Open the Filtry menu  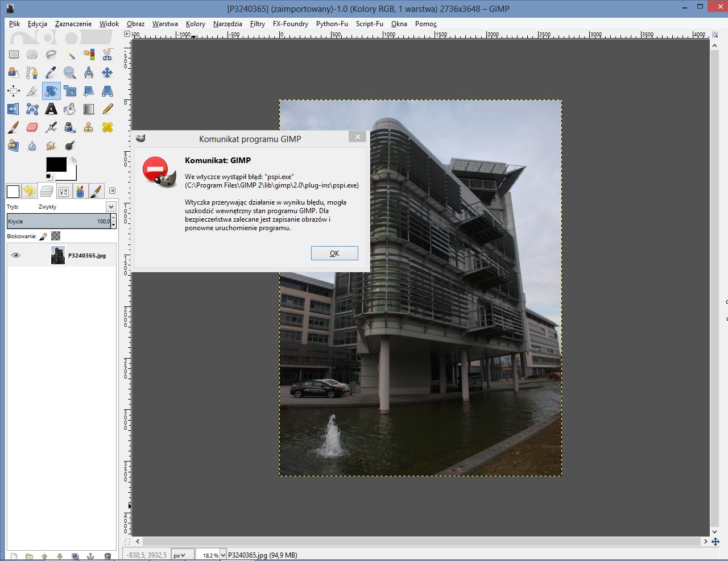(x=257, y=24)
